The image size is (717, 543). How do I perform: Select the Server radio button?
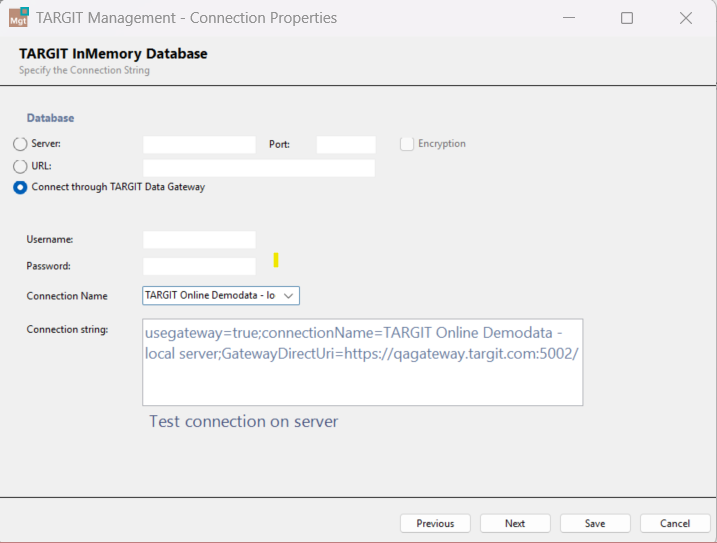[20, 144]
